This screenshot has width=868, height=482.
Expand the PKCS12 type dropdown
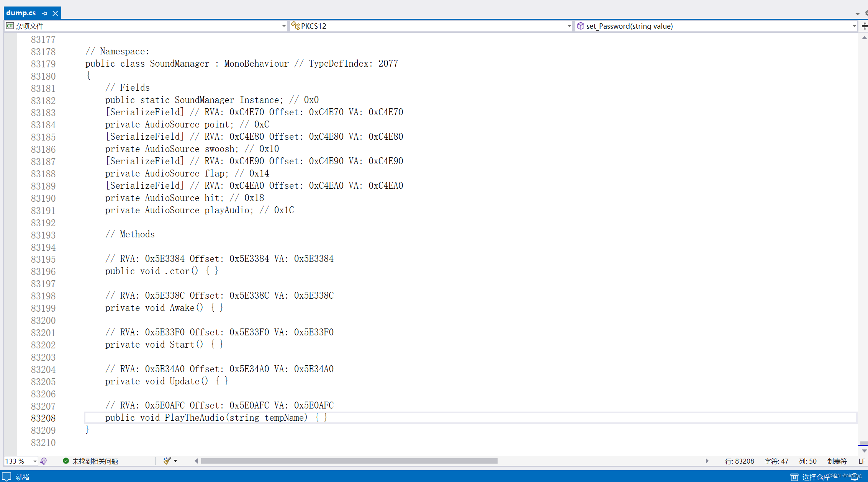pos(569,26)
